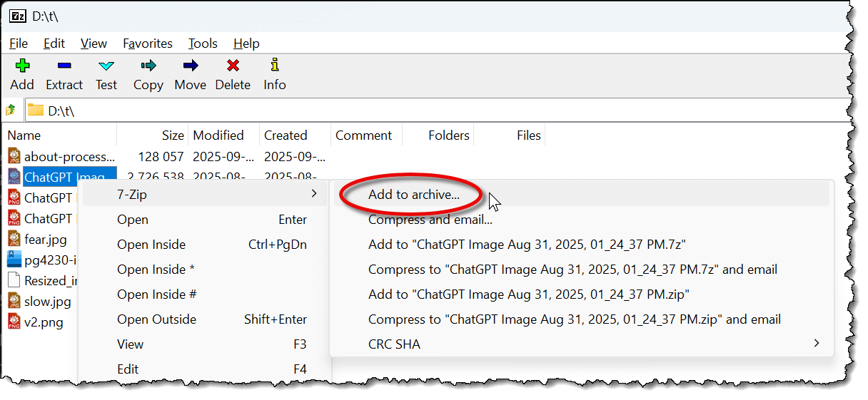
Task: Click the Copy toolbar icon
Action: [x=148, y=66]
